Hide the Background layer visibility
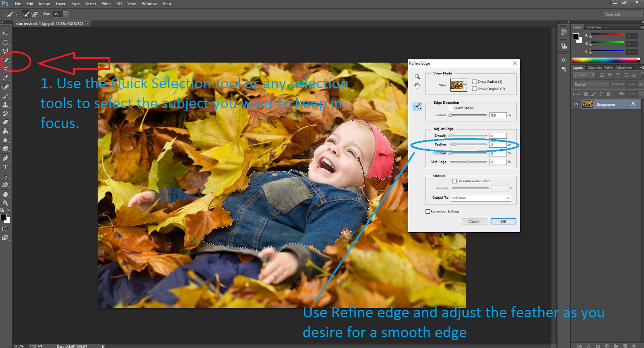Image resolution: width=644 pixels, height=348 pixels. pos(576,104)
